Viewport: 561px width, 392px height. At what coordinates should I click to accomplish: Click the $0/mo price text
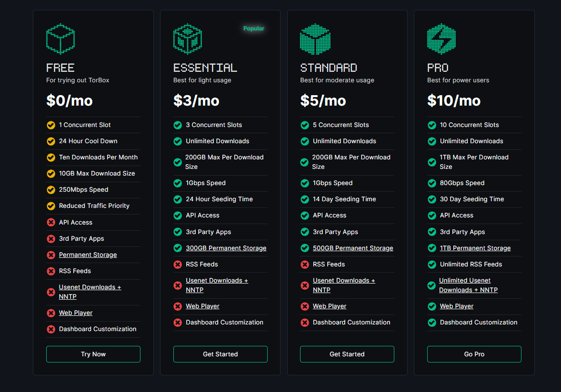pos(70,101)
